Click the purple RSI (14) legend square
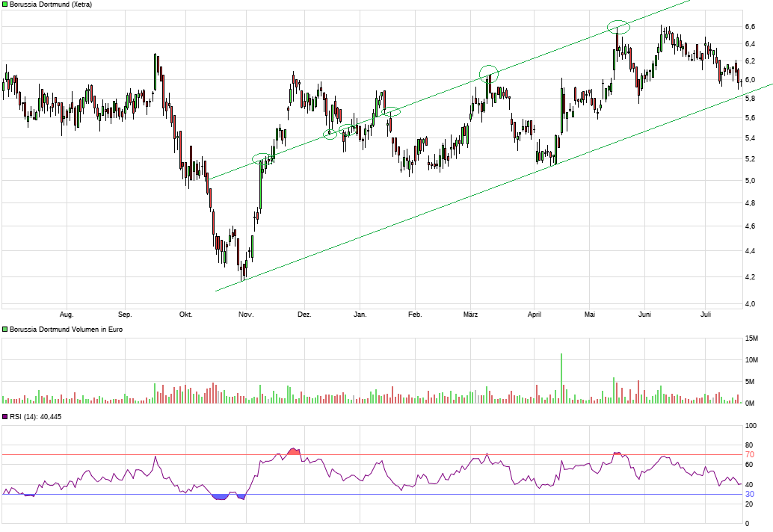The image size is (773, 532). pos(4,417)
